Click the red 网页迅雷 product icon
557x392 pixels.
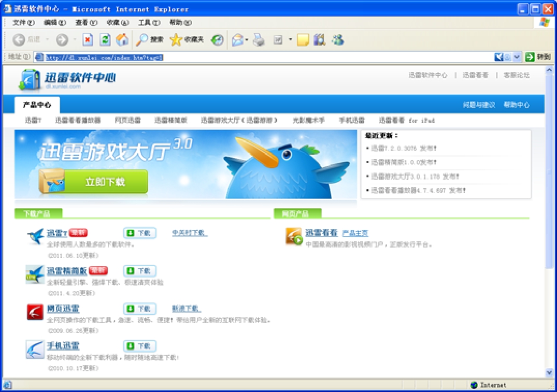35,312
